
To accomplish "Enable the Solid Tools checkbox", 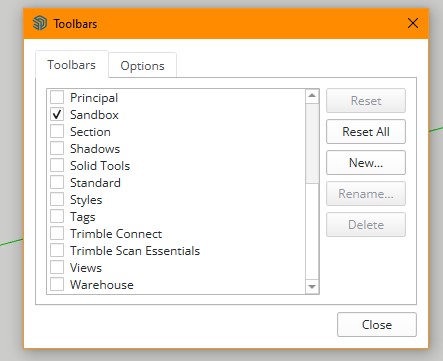I will pyautogui.click(x=57, y=165).
